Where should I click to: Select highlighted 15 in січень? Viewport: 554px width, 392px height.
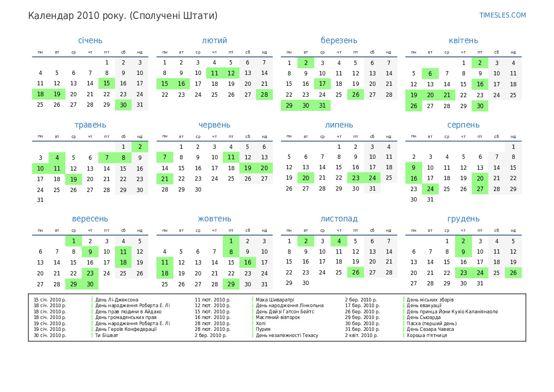[x=107, y=83]
